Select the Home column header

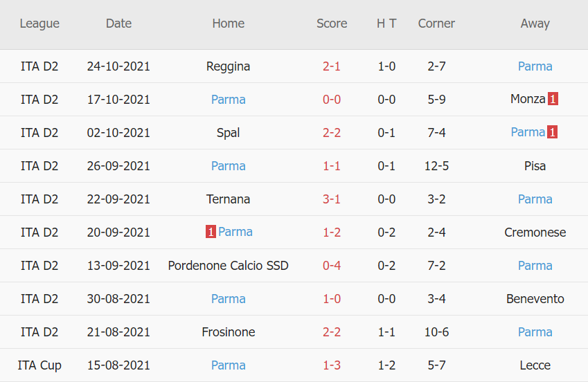coord(228,24)
